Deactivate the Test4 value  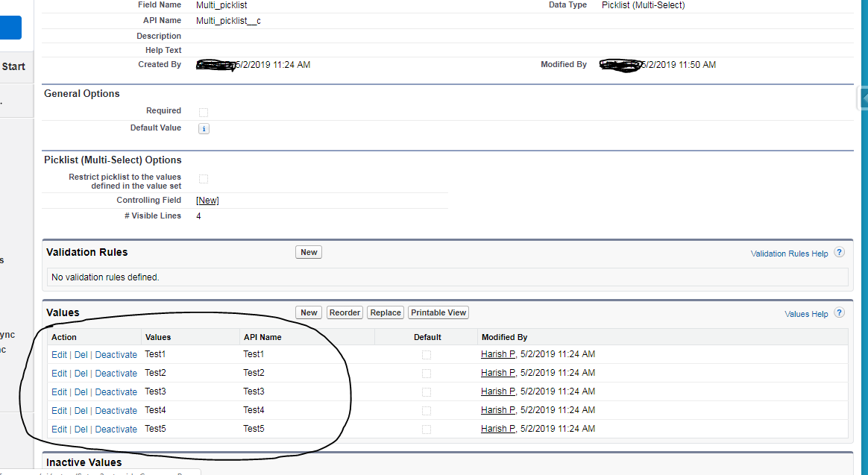[x=116, y=411]
